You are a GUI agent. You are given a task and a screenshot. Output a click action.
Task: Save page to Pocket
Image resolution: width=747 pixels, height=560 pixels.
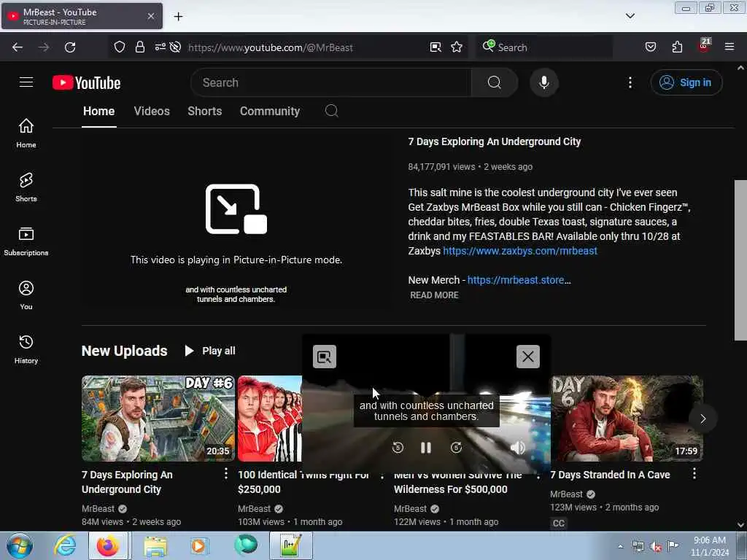(650, 47)
